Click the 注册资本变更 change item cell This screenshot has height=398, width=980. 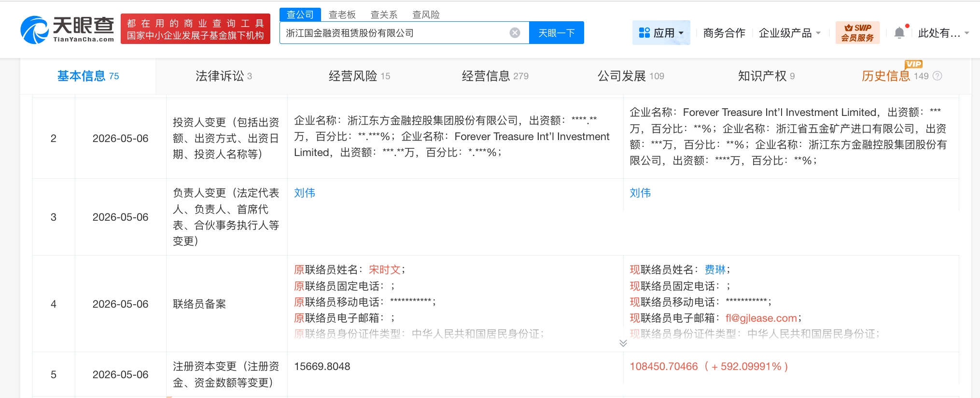point(226,374)
